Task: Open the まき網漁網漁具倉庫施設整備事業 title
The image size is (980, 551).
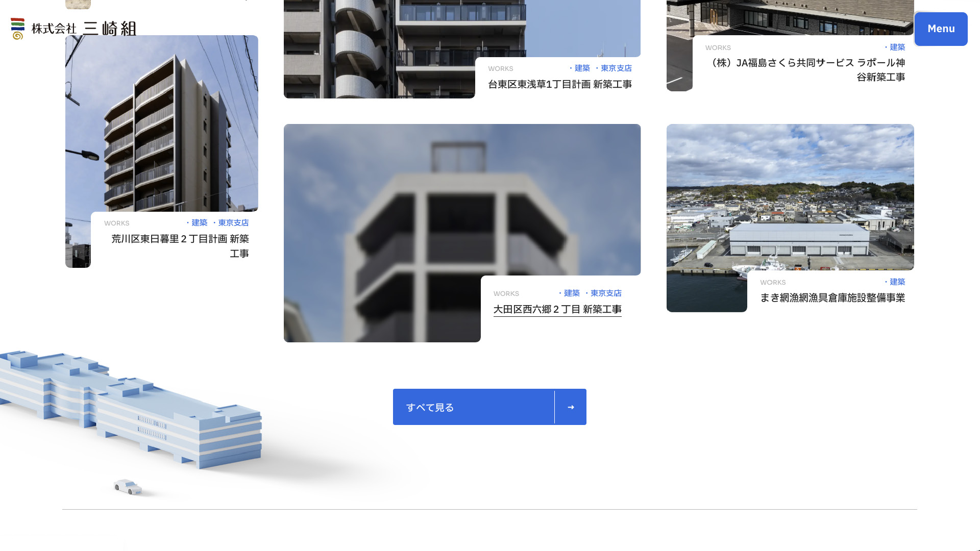Action: pos(832,298)
